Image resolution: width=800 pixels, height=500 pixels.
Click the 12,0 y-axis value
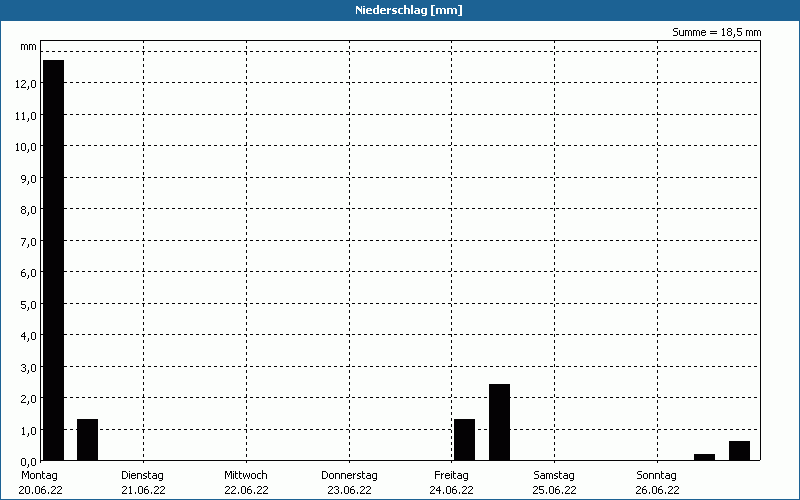[x=26, y=84]
